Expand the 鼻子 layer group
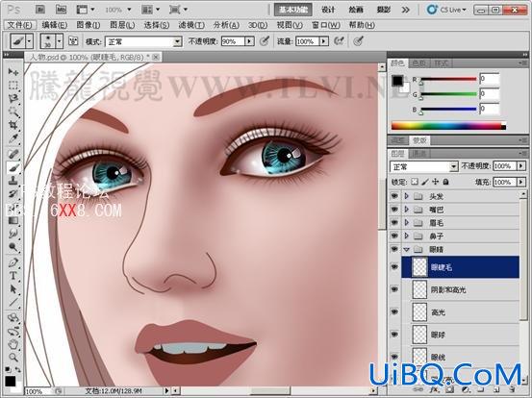The width and height of the screenshot is (532, 398). [407, 236]
